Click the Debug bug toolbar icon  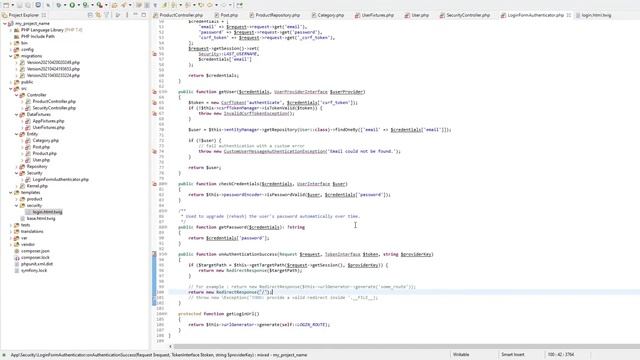click(x=59, y=5)
